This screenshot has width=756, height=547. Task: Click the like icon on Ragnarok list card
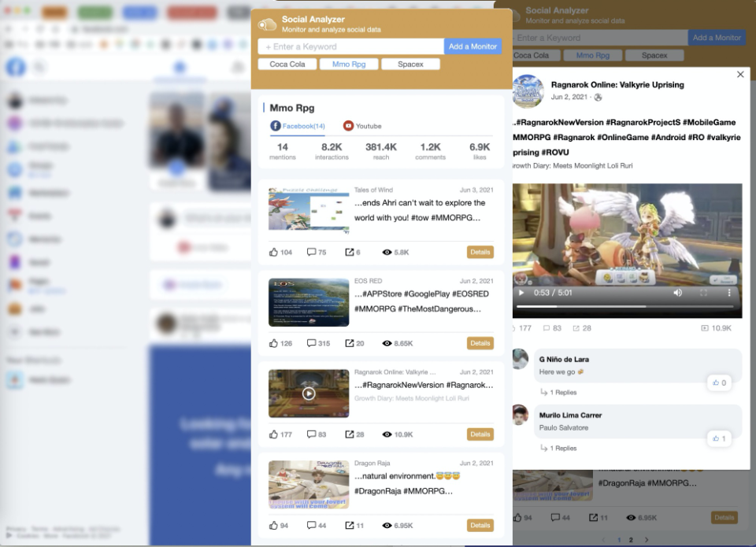273,434
